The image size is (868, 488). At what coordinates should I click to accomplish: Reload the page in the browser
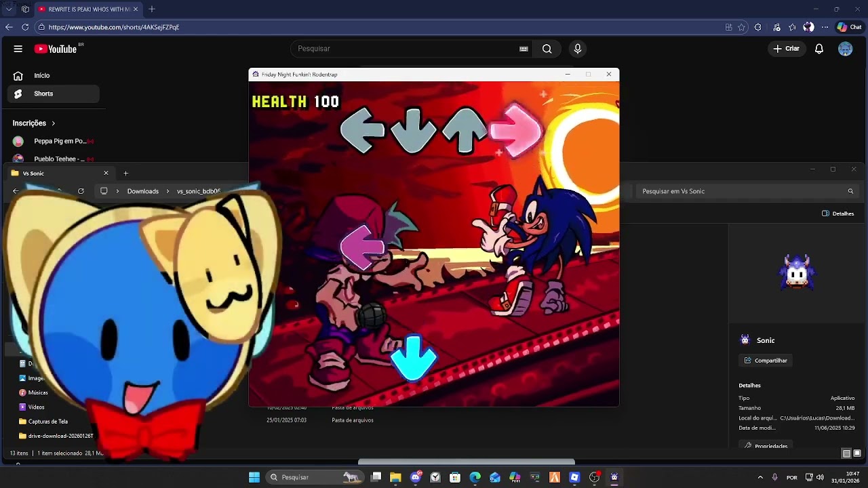[25, 27]
